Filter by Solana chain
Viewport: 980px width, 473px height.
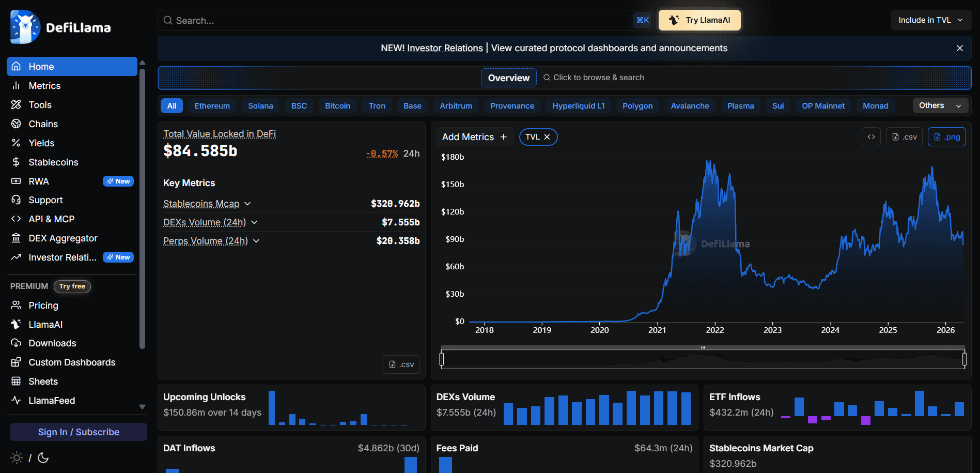coord(260,106)
